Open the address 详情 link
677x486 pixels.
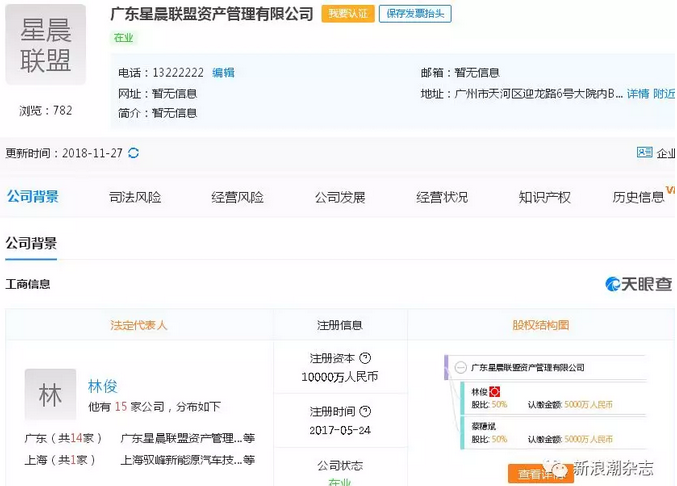(638, 94)
